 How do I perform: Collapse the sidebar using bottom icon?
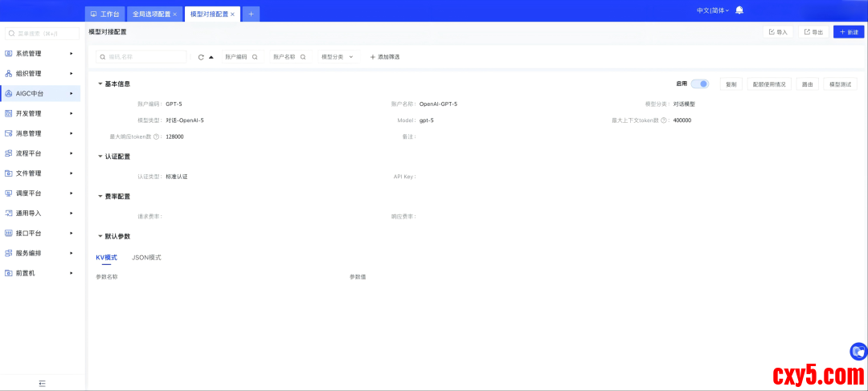click(x=43, y=383)
